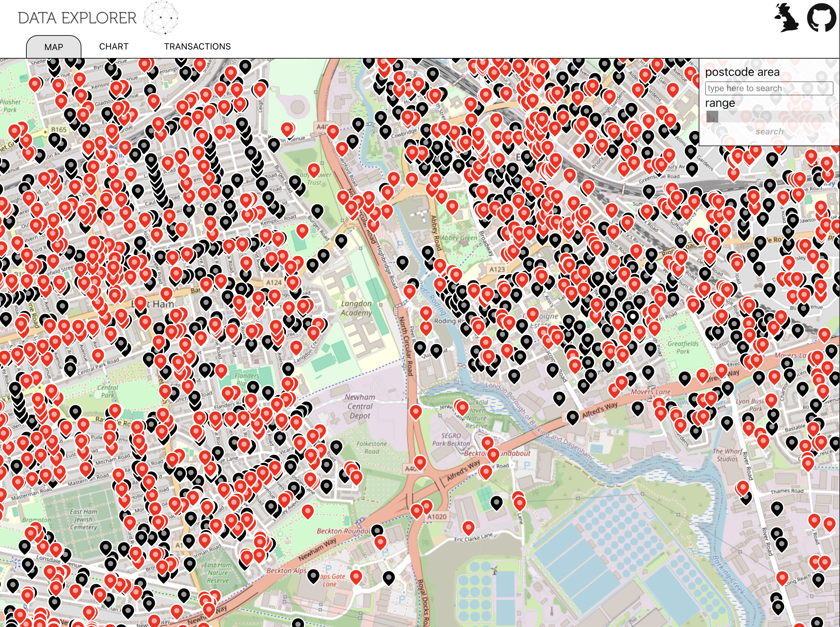Select red marker on Gaps Gate Lane
Viewport: 840px width, 627px height.
pyautogui.click(x=356, y=576)
